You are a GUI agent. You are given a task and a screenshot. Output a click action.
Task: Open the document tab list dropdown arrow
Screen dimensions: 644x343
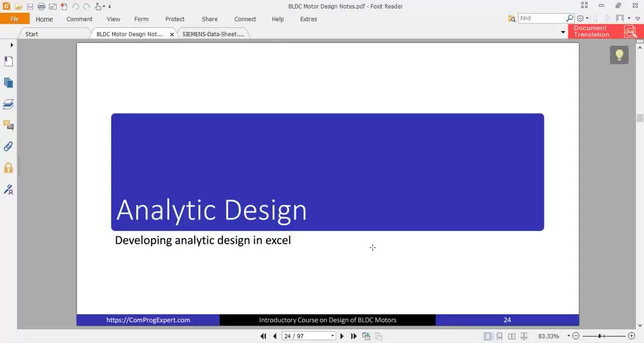[x=563, y=32]
